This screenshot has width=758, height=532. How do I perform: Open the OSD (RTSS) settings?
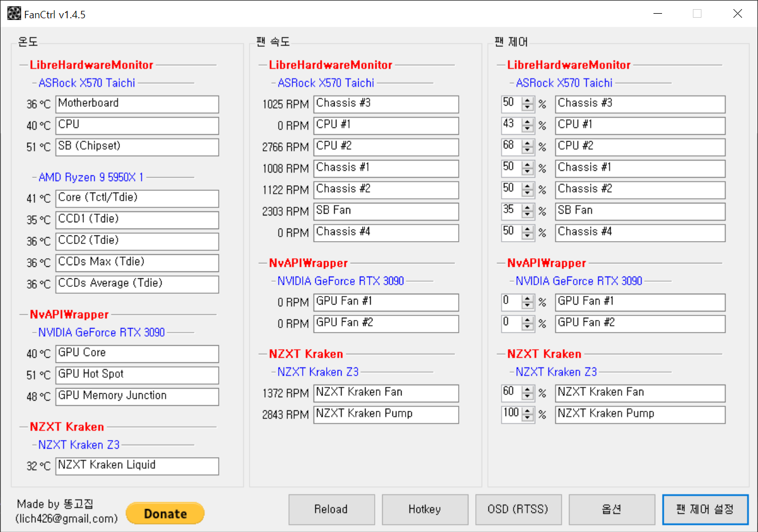click(518, 509)
